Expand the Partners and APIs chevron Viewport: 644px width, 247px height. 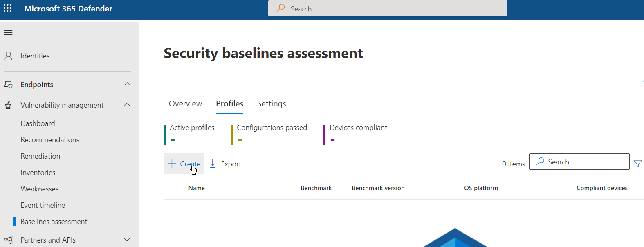127,240
